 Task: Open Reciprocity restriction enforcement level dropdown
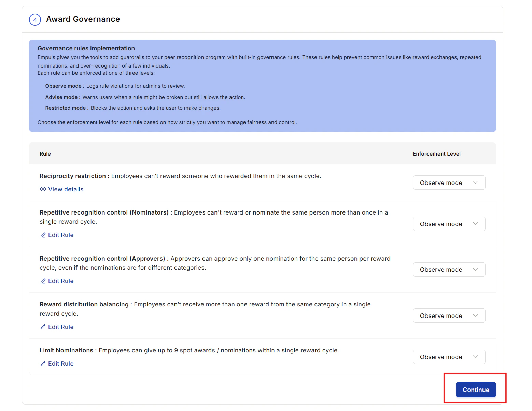pos(449,182)
